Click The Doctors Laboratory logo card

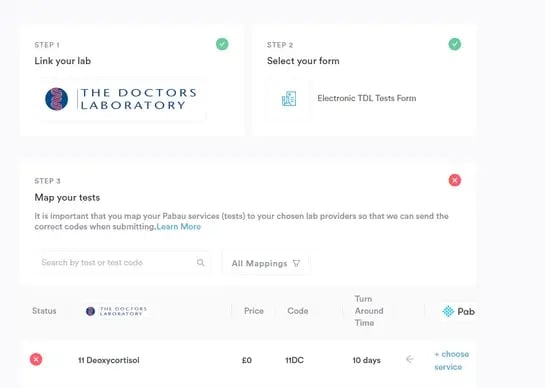(x=121, y=99)
